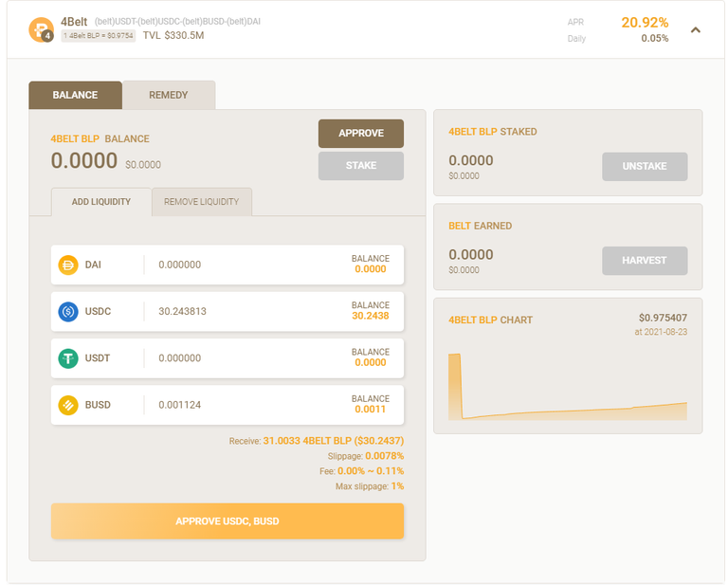Click the Slippage 0.0078% value
Screen dimensions: 728x585
[385, 456]
